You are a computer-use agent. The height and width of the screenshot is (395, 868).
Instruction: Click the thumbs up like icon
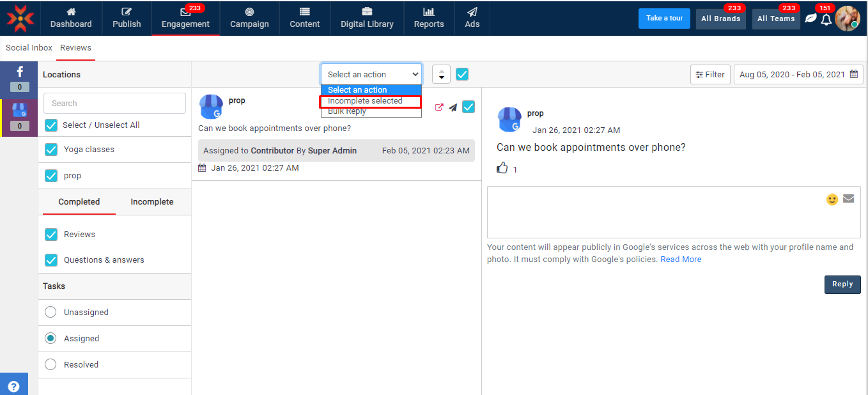[502, 168]
